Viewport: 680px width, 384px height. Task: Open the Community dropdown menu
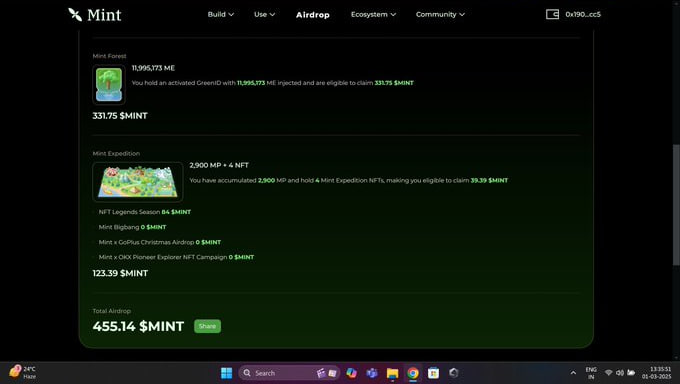click(x=440, y=14)
